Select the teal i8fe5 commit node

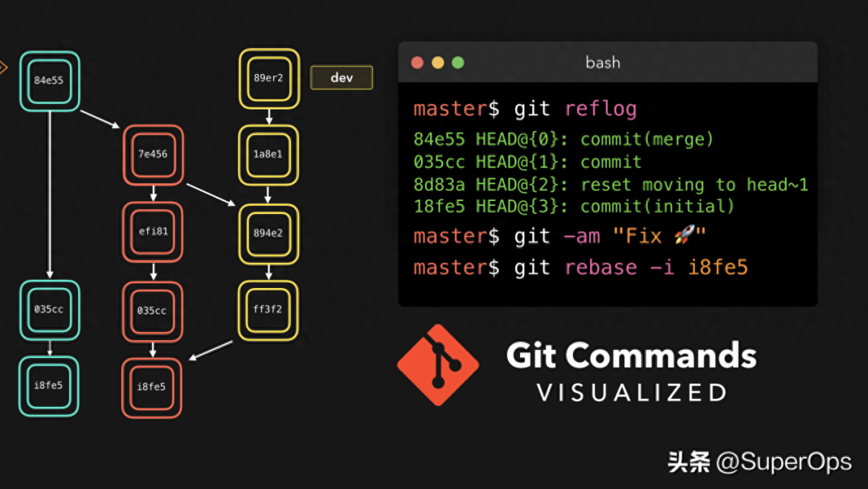49,386
